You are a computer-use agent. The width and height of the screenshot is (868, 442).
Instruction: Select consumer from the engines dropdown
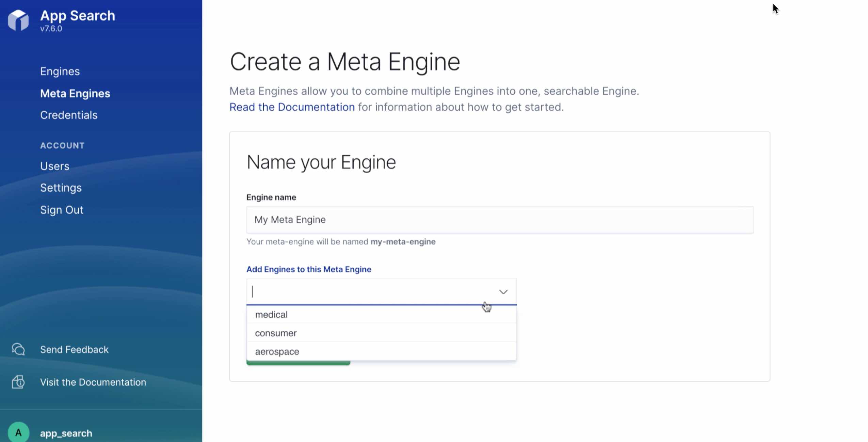(276, 333)
